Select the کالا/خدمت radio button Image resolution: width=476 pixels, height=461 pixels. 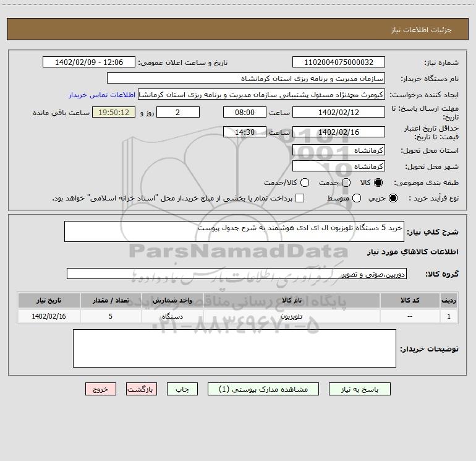point(305,183)
